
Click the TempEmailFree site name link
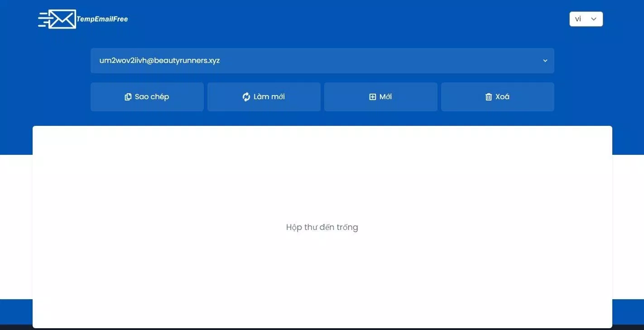coord(102,19)
